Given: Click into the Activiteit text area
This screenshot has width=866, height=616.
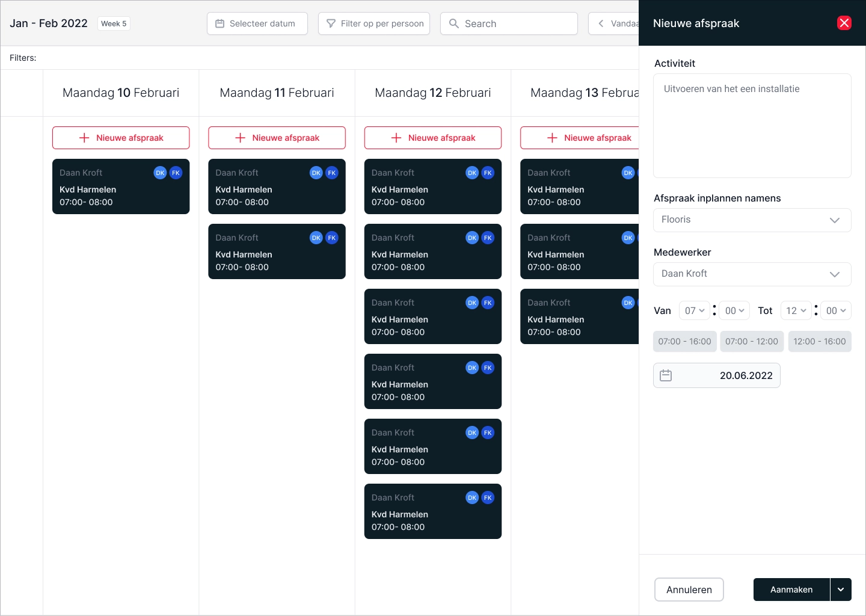Looking at the screenshot, I should click(752, 126).
